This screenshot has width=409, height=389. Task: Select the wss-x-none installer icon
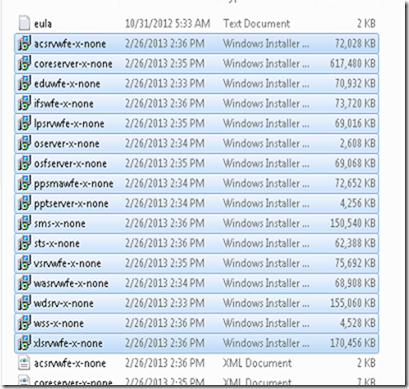[x=24, y=323]
